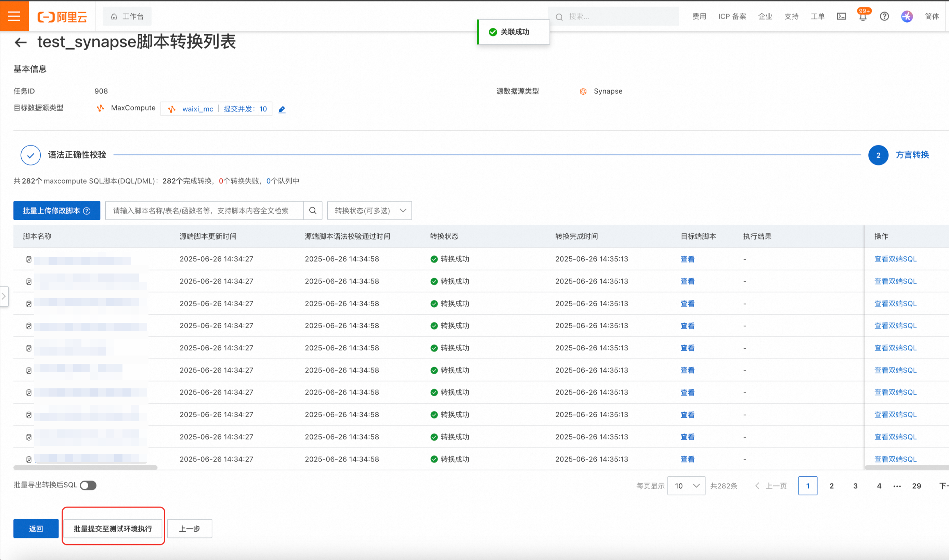
Task: Click the 共282条 total count text
Action: click(723, 486)
